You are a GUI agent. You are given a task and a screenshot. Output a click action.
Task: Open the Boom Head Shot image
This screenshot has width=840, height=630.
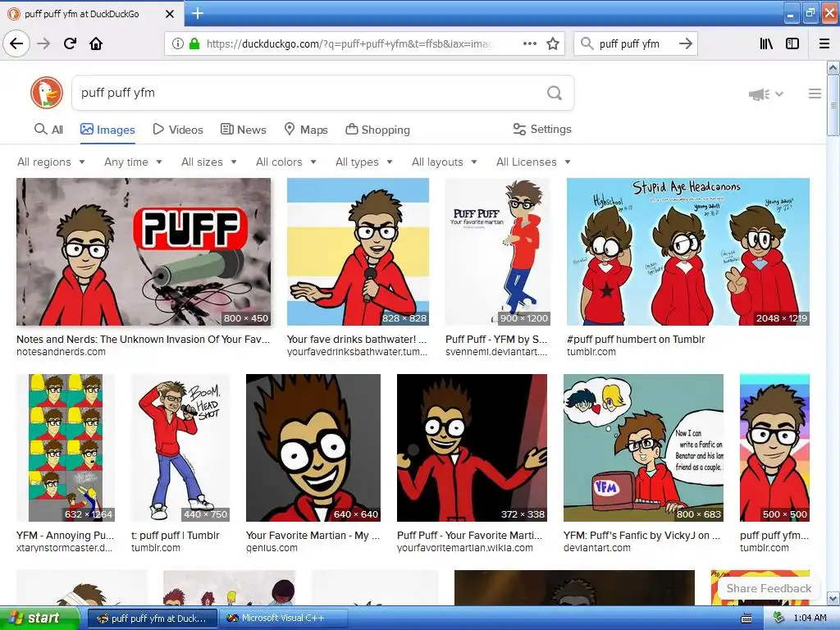click(180, 448)
